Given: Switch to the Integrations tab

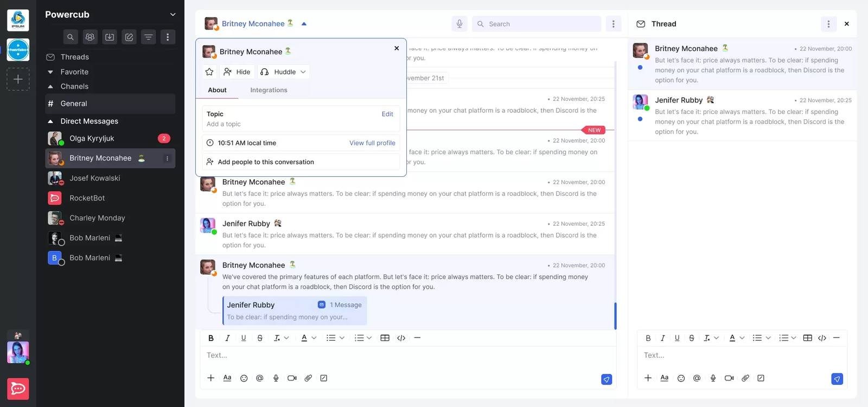Looking at the screenshot, I should (269, 90).
